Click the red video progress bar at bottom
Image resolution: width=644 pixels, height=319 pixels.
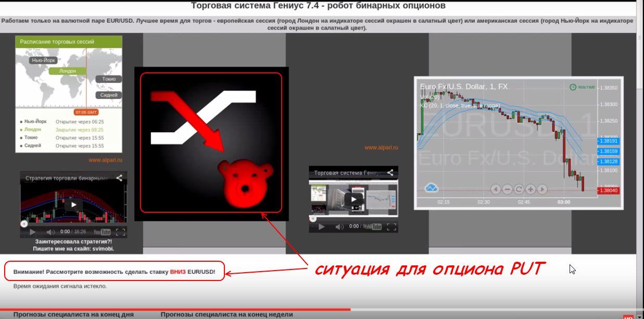[x=175, y=310]
